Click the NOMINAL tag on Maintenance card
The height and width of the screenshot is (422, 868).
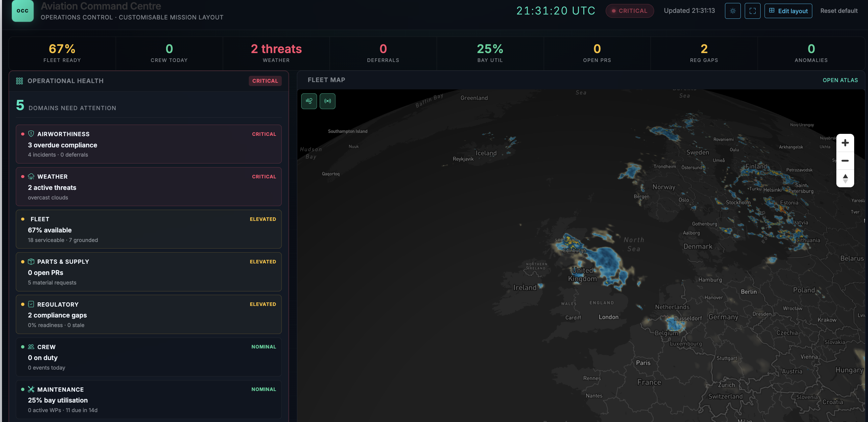[264, 389]
